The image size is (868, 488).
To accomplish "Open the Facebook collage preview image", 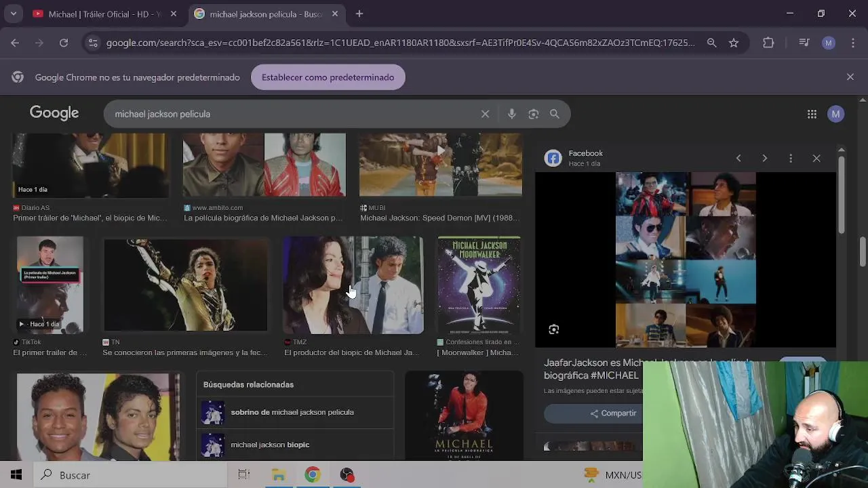I will point(686,260).
